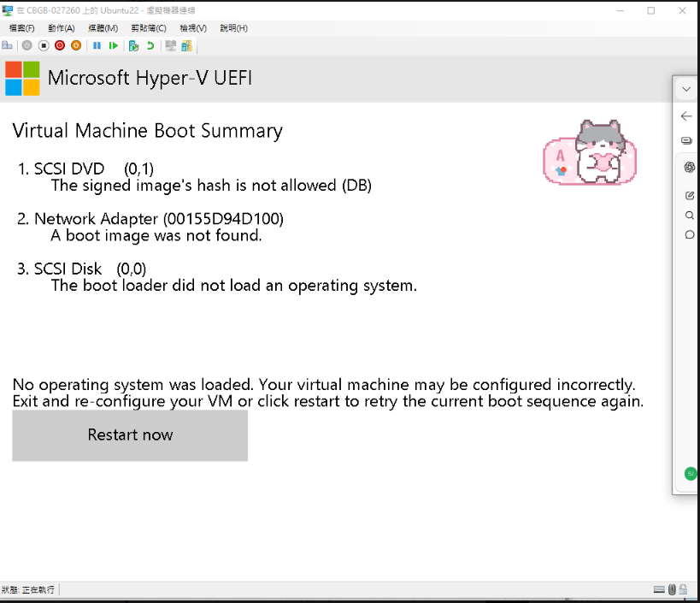Screen dimensions: 700x603
Task: Turn off the VM with the black stop icon
Action: 44,45
